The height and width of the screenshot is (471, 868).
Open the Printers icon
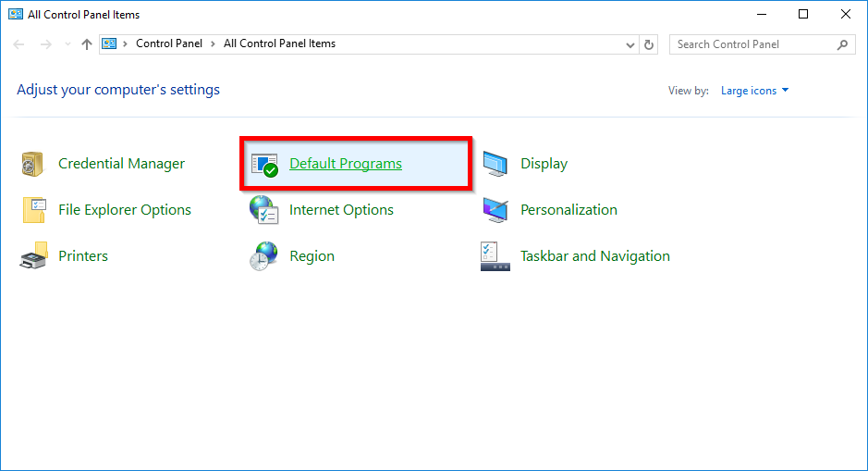[x=33, y=256]
